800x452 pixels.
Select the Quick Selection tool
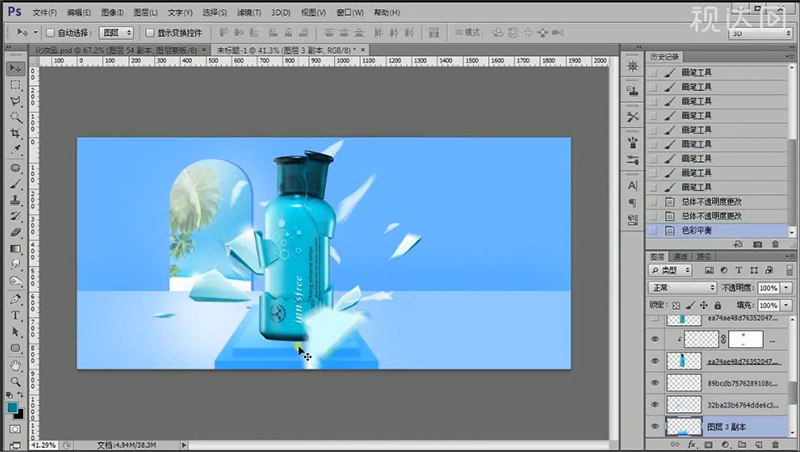click(x=15, y=117)
